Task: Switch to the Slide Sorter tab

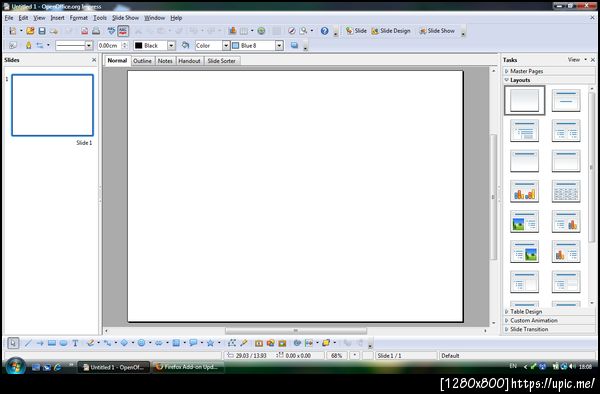Action: click(222, 61)
